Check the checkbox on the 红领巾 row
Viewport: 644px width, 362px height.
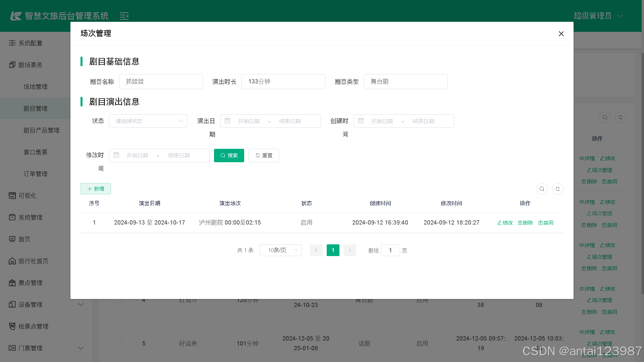click(x=119, y=300)
